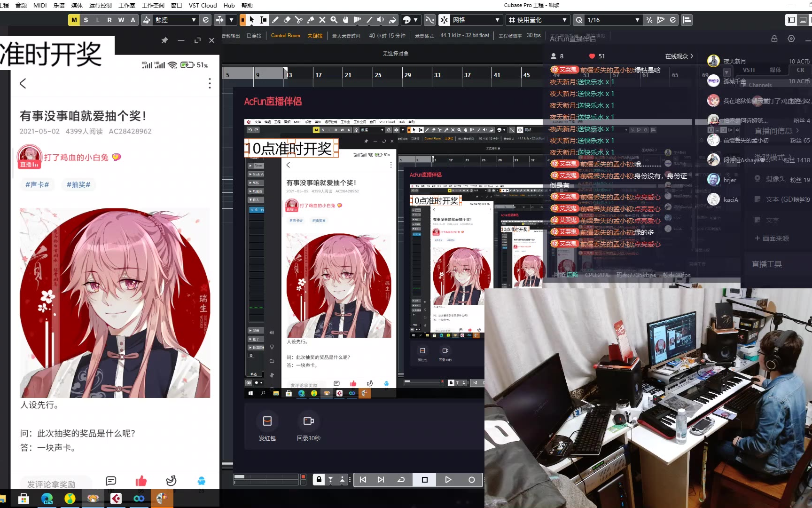Select the Draw pencil tool
The width and height of the screenshot is (812, 508).
point(275,20)
